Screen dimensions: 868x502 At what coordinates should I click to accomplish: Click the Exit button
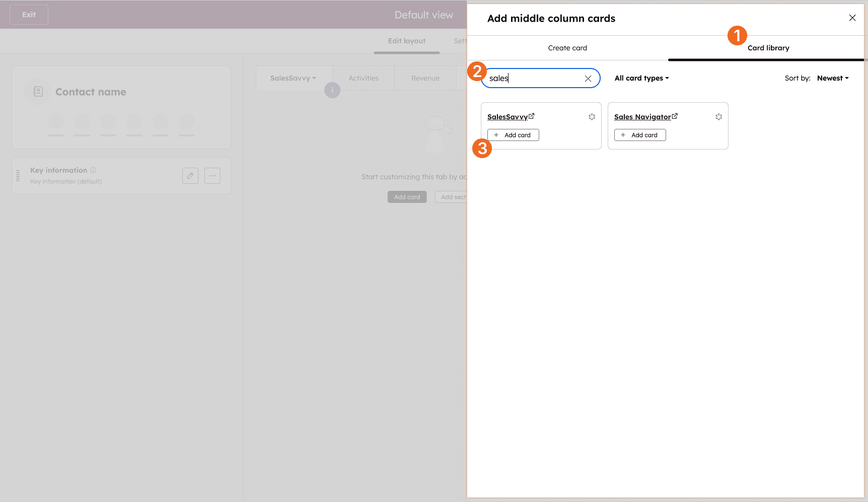click(29, 15)
